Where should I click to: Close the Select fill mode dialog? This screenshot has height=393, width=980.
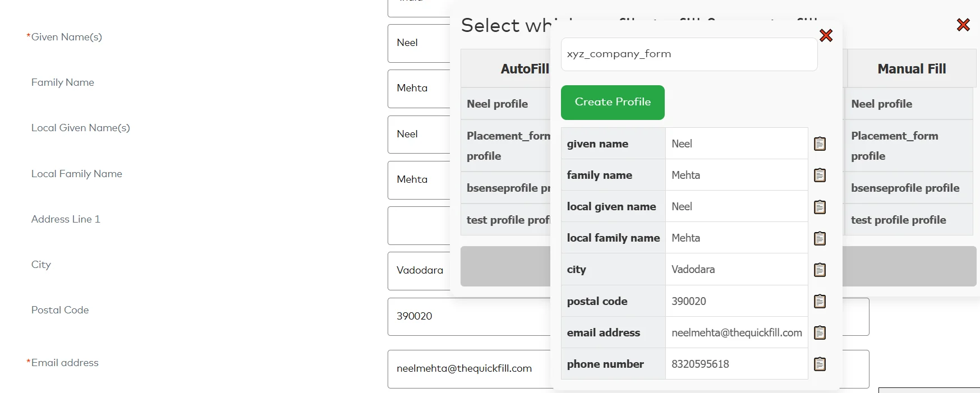click(x=963, y=25)
